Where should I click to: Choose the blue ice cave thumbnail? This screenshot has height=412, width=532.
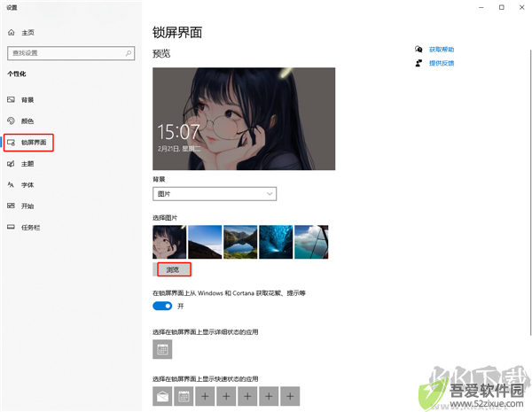(276, 242)
